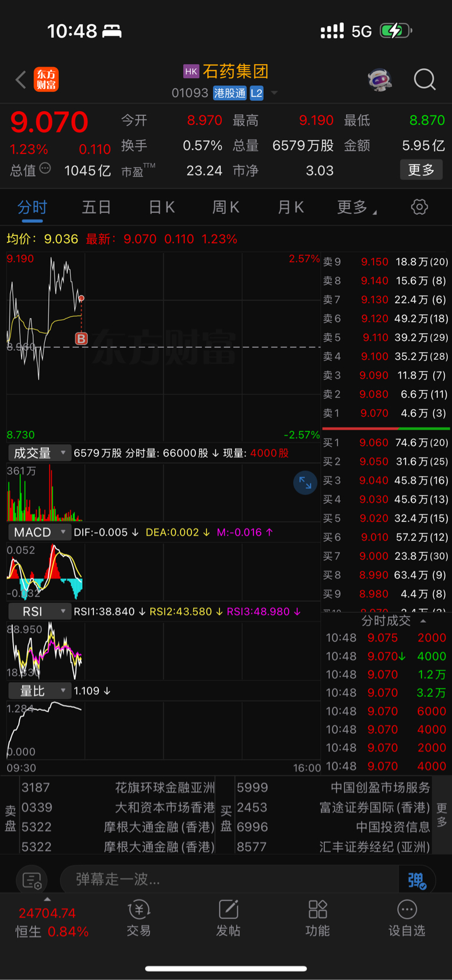
Task: Tap the 9.070 current price
Action: coord(49,122)
